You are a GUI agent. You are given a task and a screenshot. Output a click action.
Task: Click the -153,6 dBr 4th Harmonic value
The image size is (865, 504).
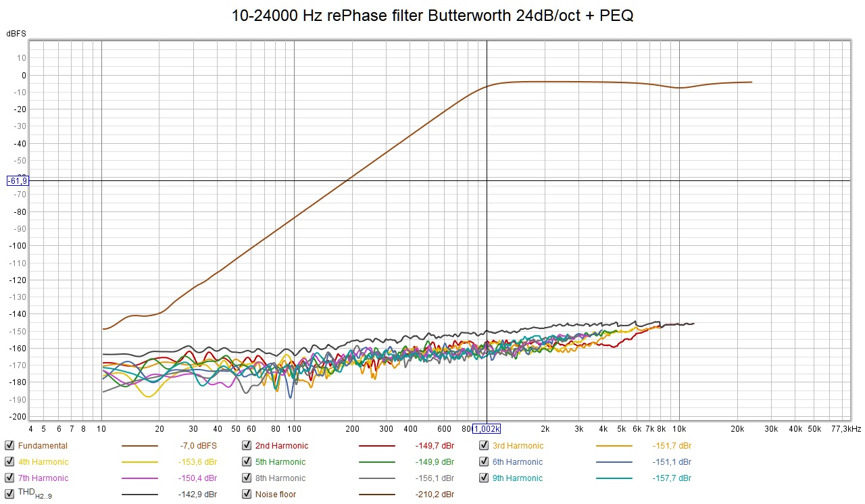pos(198,462)
